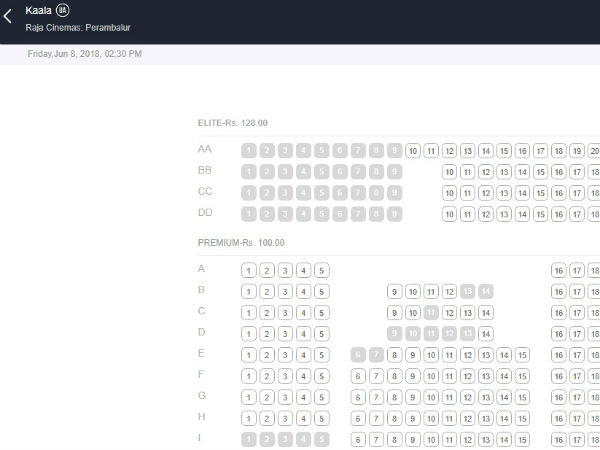Select seat 8 in row E
Image resolution: width=600 pixels, height=450 pixels.
395,355
